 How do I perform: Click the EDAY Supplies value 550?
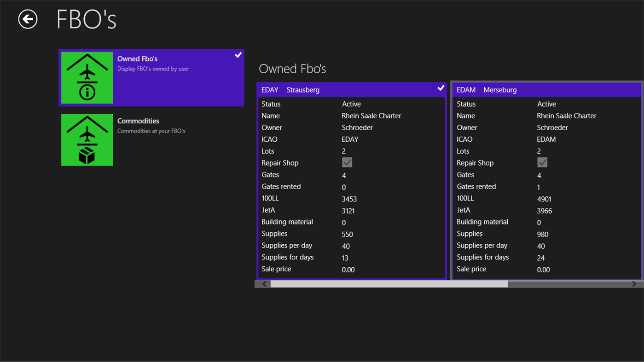[x=348, y=235]
